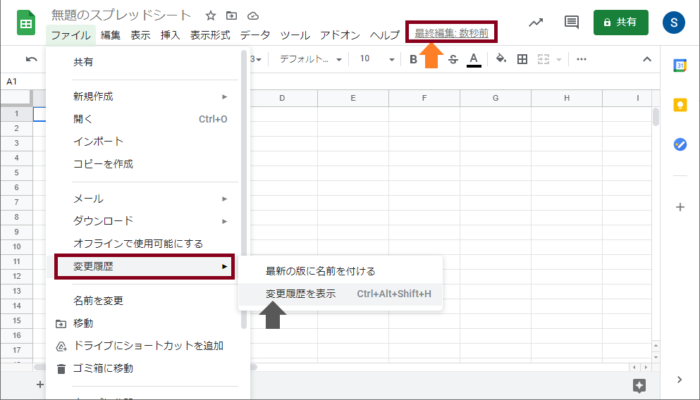Open the activity dashboard trend icon
The image size is (700, 400).
tap(535, 22)
